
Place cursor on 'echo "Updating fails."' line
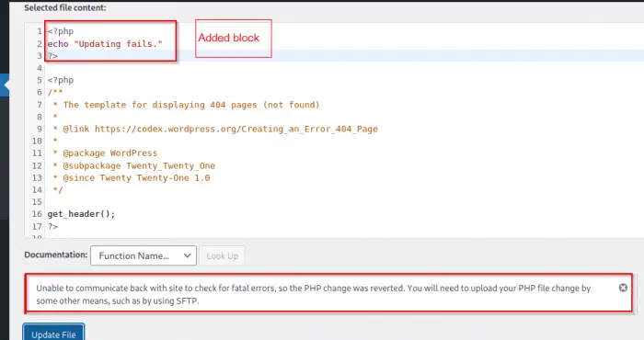point(105,43)
